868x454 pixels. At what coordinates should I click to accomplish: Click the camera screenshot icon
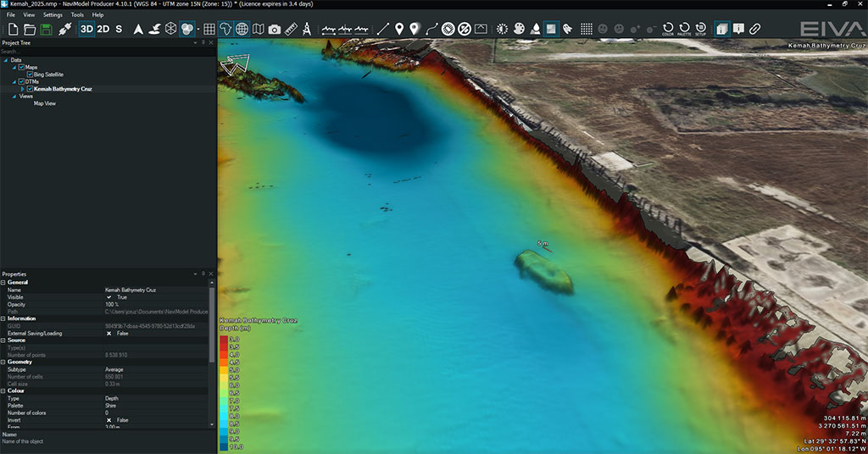click(275, 29)
